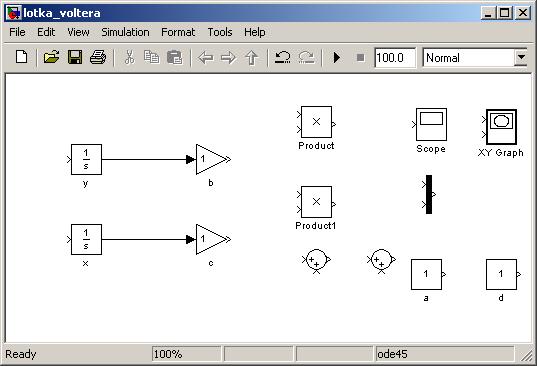Image resolution: width=537 pixels, height=366 pixels.
Task: Click the Simulink icon in title bar
Action: pos(14,13)
